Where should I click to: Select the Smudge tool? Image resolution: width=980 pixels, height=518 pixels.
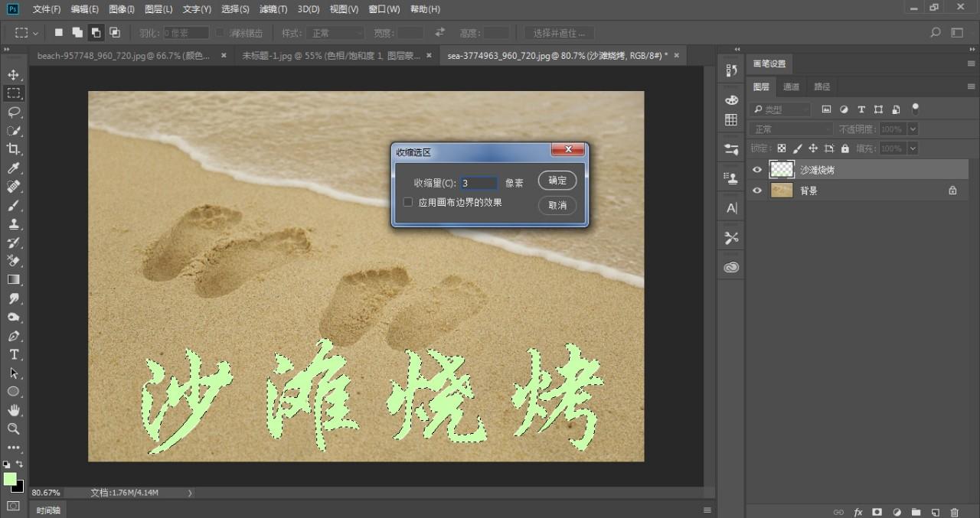[x=14, y=298]
